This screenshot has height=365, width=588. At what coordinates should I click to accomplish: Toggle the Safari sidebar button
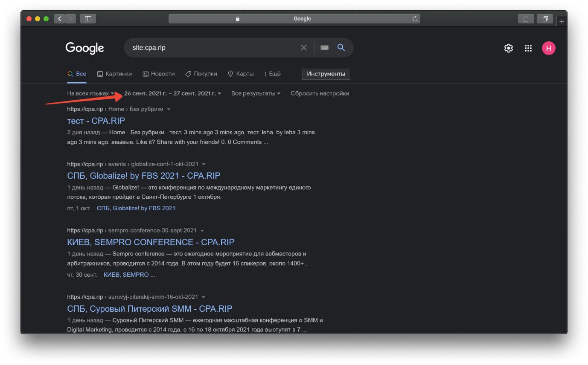88,19
